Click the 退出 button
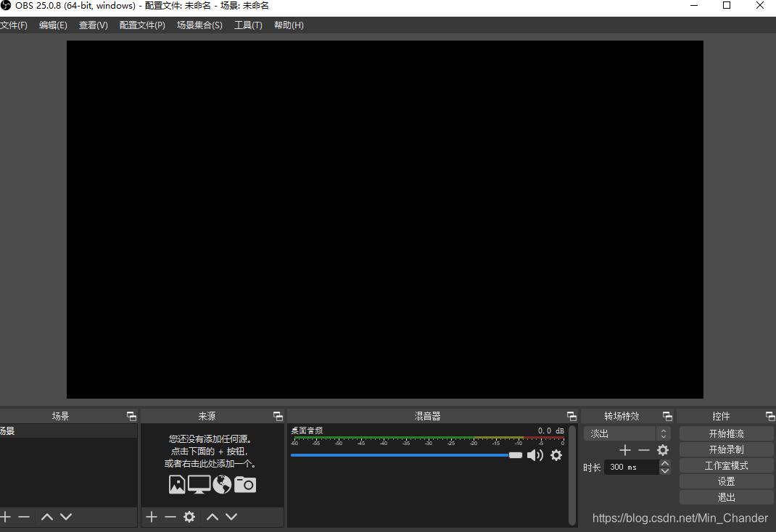776x532 pixels. 726,497
